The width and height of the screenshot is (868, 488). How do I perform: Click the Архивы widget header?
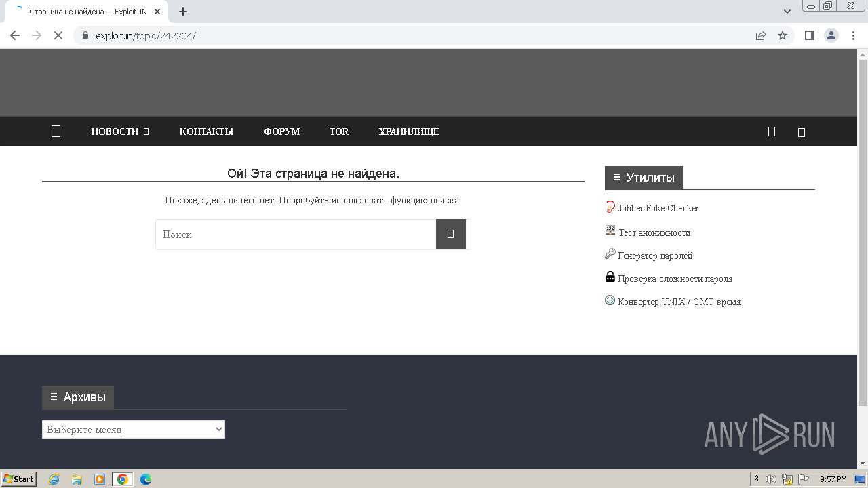(x=78, y=397)
